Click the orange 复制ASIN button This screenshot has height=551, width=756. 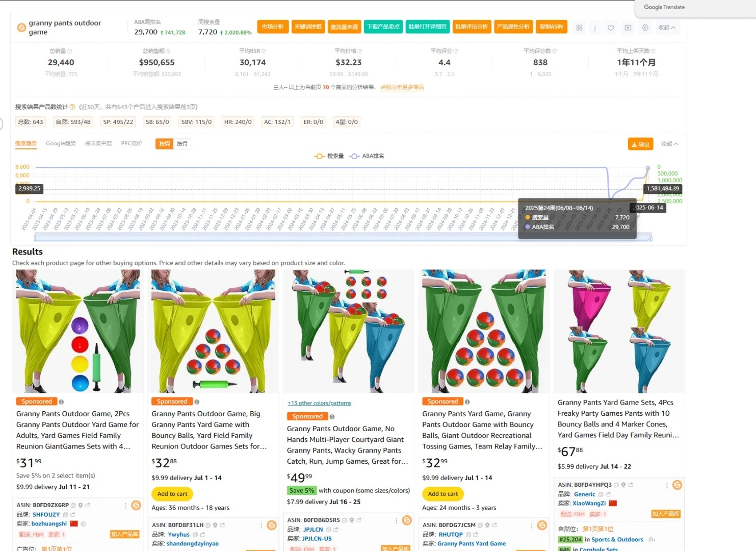pos(552,27)
